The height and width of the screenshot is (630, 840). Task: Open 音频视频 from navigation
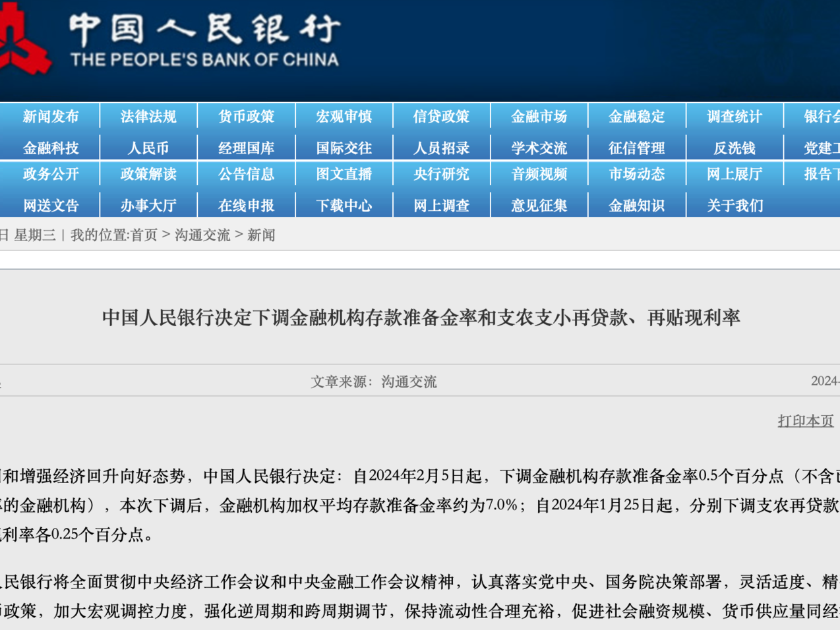[539, 174]
